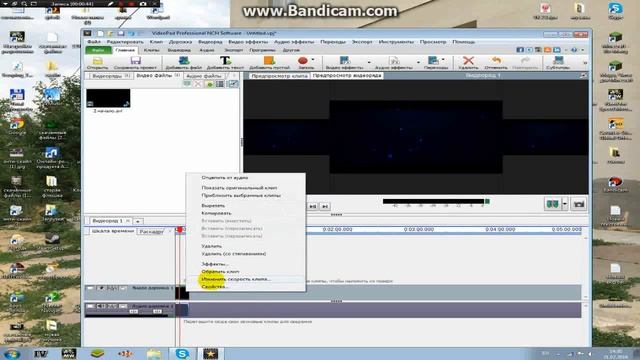The width and height of the screenshot is (640, 360).
Task: Expand the Видео эффекты dropdown arrow
Action: 369,62
